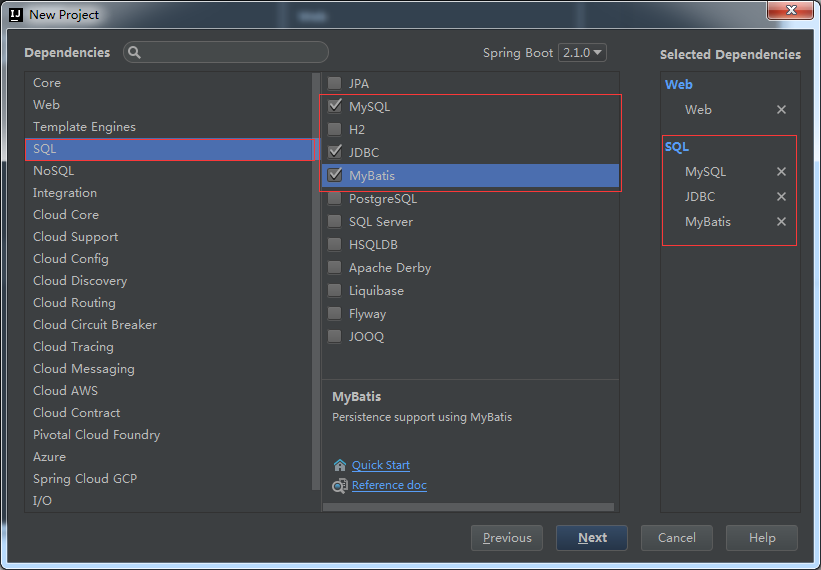Uncheck the MySQL dependency checkbox

click(x=335, y=106)
